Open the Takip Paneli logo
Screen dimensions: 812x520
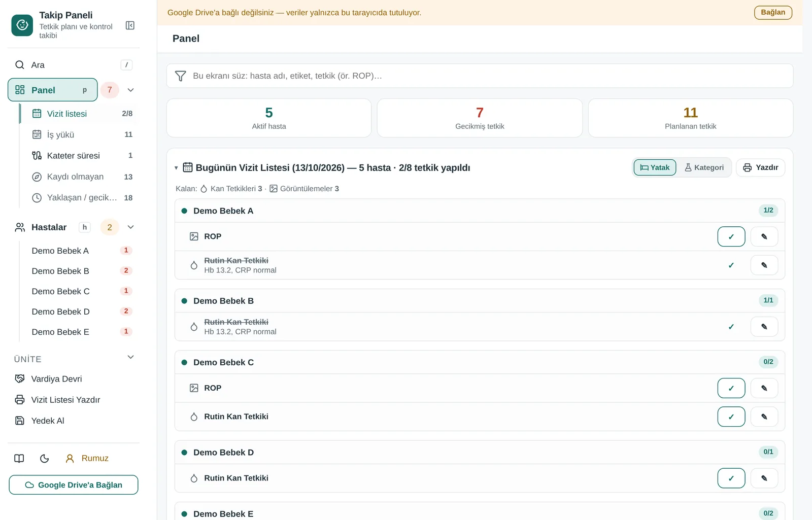pos(22,25)
